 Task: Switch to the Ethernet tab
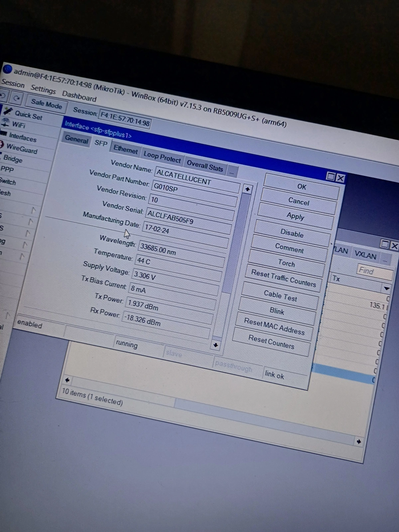tap(125, 149)
